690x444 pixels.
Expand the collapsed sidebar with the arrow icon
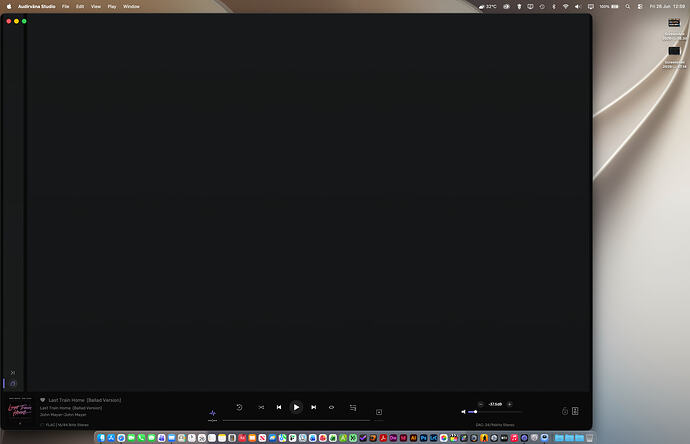pyautogui.click(x=13, y=373)
